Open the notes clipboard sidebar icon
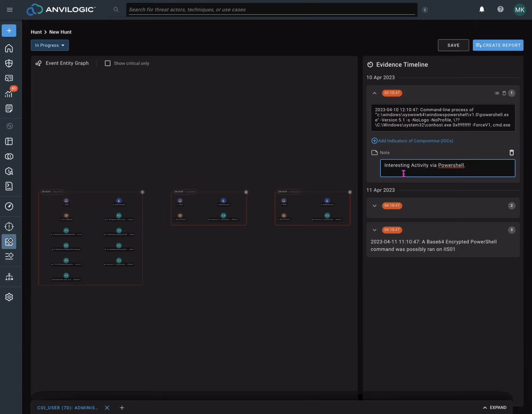532x414 pixels. (x=9, y=108)
